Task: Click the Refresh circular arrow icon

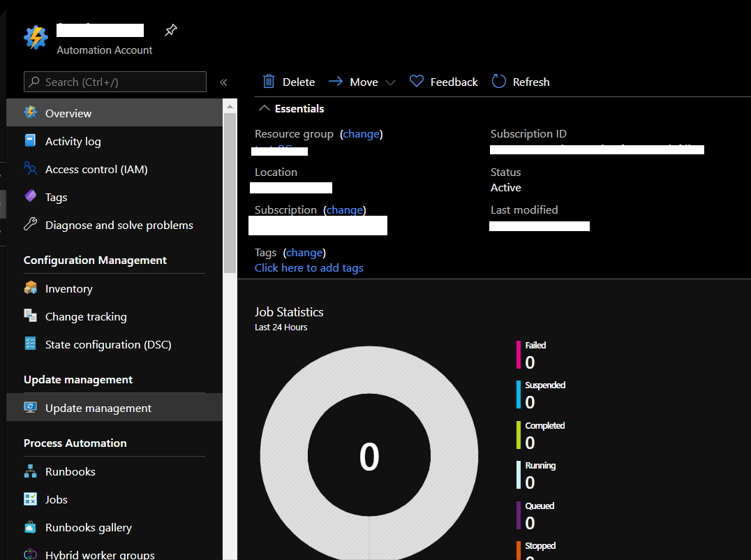Action: 498,81
